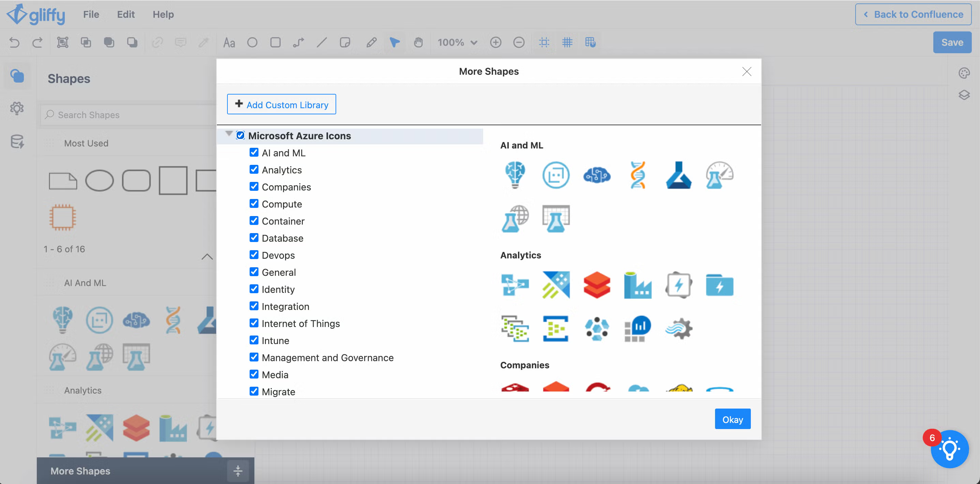Open the layers panel icon
This screenshot has height=484, width=980.
[964, 95]
